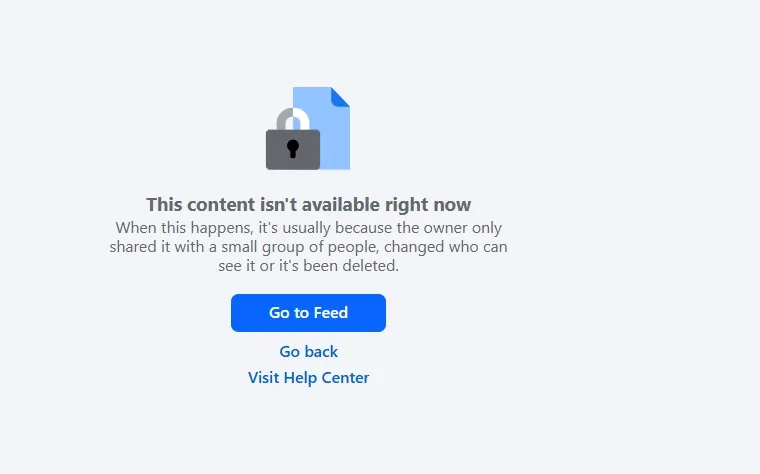The image size is (760, 474).
Task: Click the folded corner of the blue document
Action: click(x=340, y=97)
